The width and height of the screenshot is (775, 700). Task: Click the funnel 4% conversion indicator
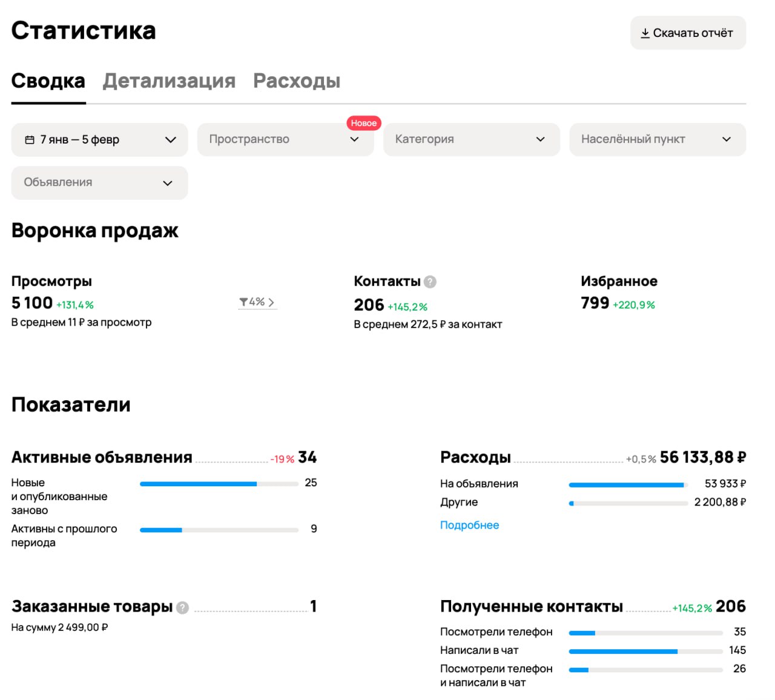point(257,302)
